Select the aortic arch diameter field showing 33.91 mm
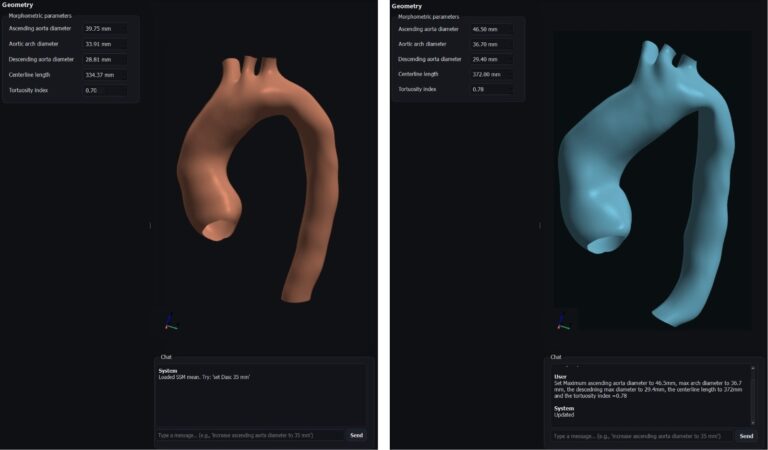This screenshot has width=768, height=450. 104,44
